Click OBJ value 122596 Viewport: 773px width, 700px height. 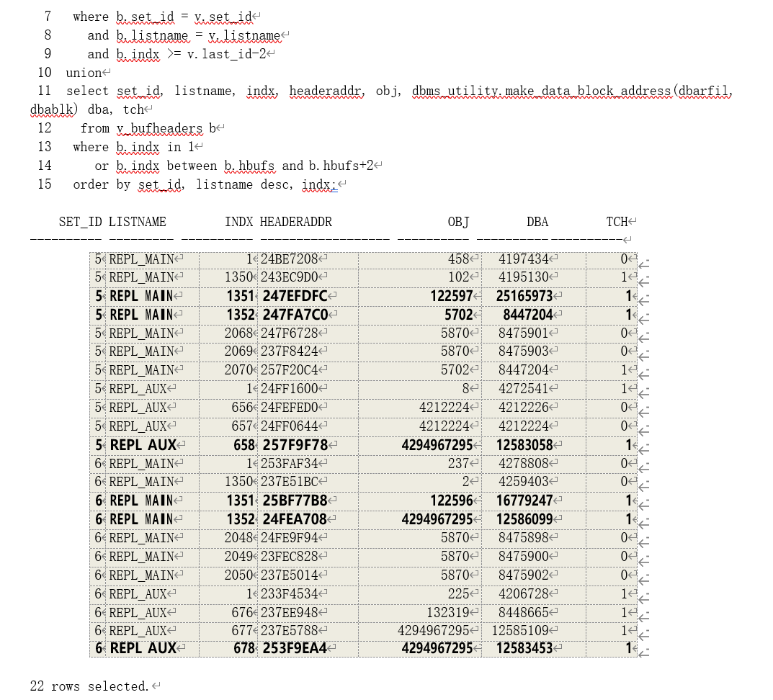click(x=452, y=501)
